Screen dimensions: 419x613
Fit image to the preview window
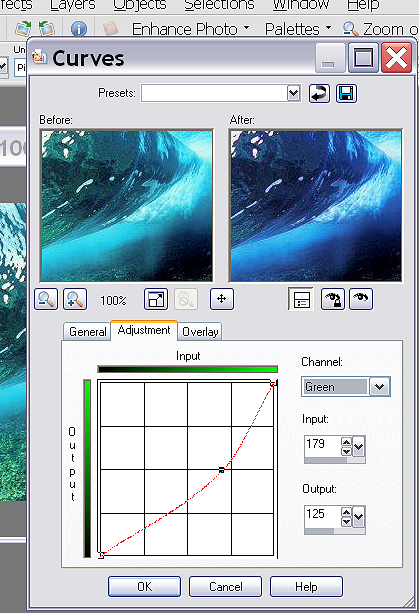click(156, 299)
